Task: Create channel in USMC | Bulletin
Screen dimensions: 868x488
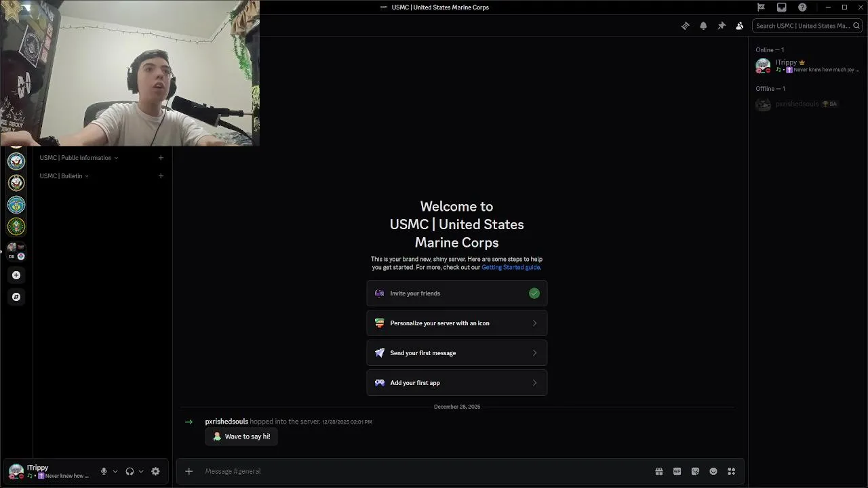Action: point(161,176)
